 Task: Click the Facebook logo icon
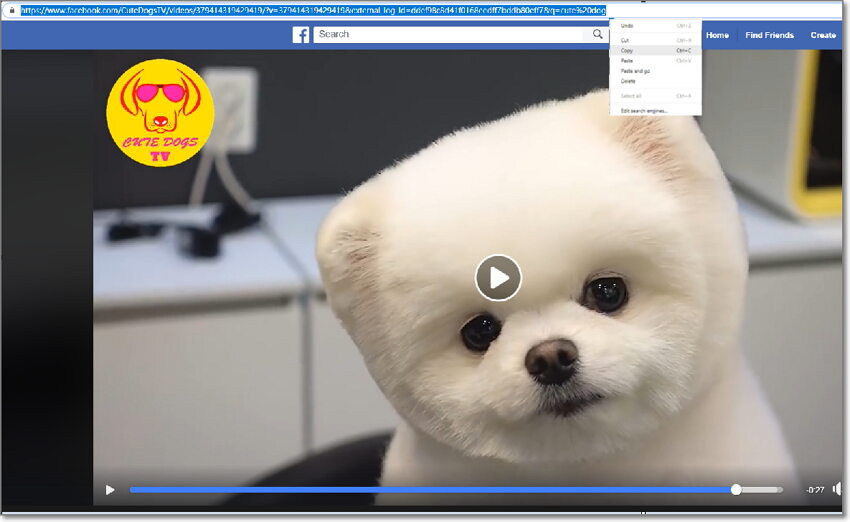[x=301, y=35]
